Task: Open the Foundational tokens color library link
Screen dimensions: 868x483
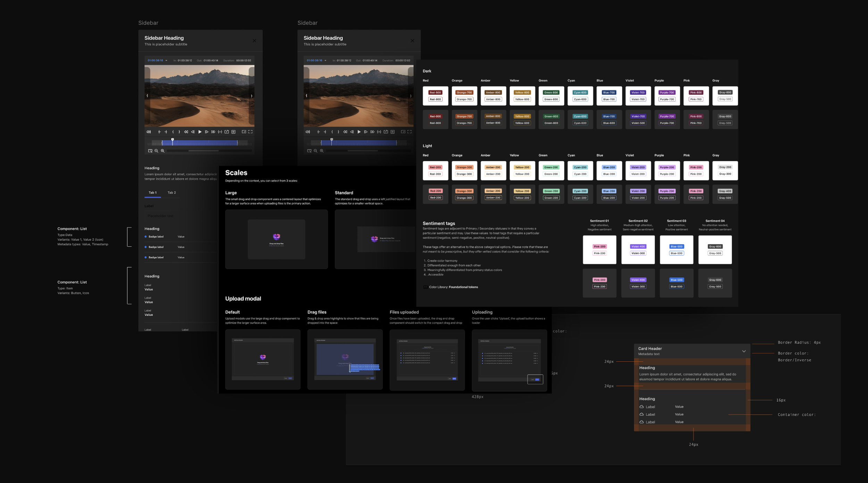Action: click(x=463, y=287)
